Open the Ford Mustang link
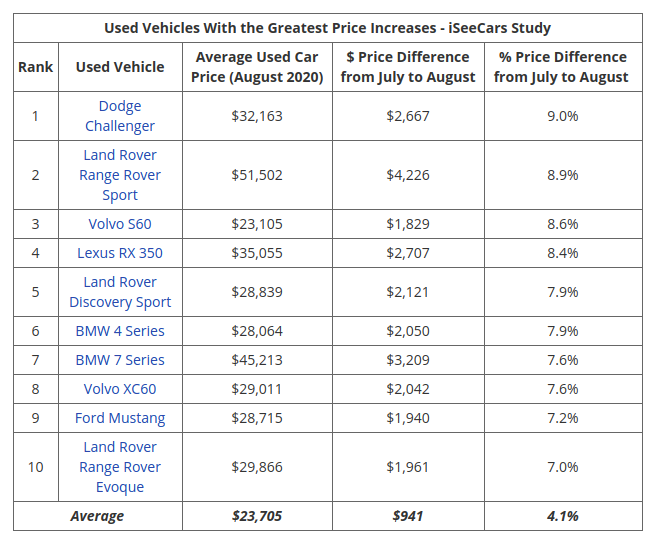 (120, 418)
